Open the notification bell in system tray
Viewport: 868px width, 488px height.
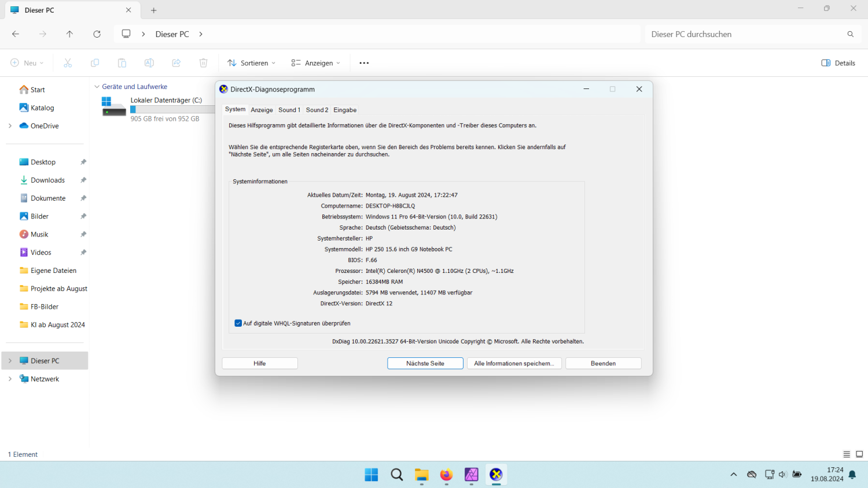(x=852, y=475)
